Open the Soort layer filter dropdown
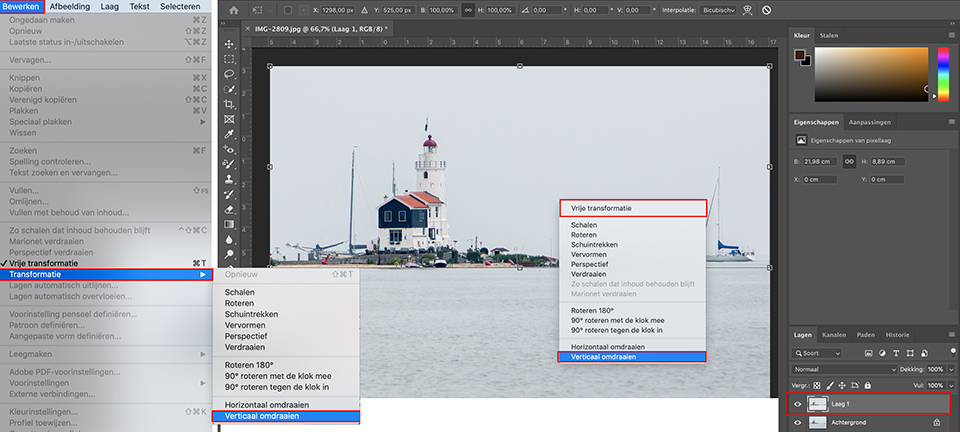This screenshot has width=960, height=432. tap(816, 353)
